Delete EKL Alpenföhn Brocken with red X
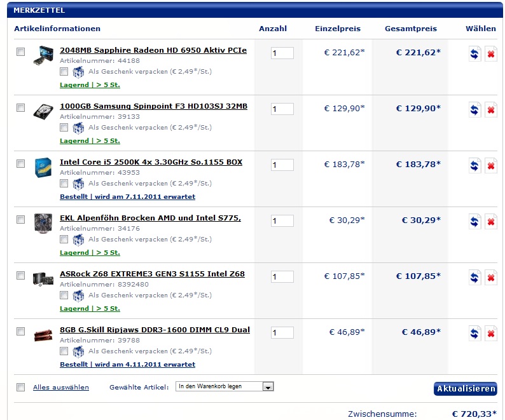Image resolution: width=505 pixels, height=420 pixels. (x=491, y=222)
